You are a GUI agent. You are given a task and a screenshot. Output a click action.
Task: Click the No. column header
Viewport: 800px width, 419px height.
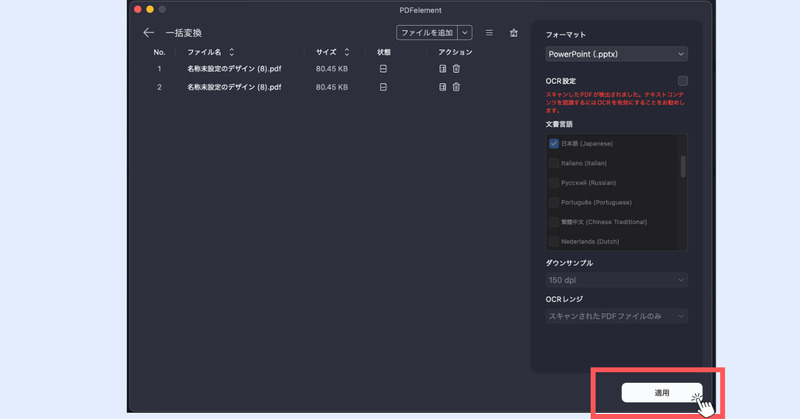(159, 52)
